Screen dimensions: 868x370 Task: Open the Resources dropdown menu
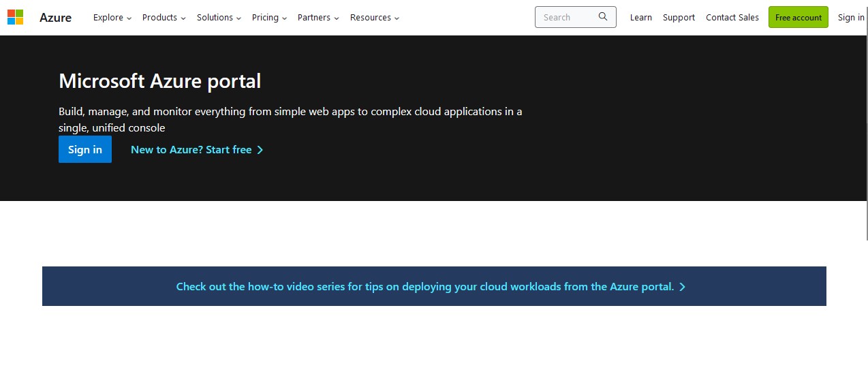point(375,18)
